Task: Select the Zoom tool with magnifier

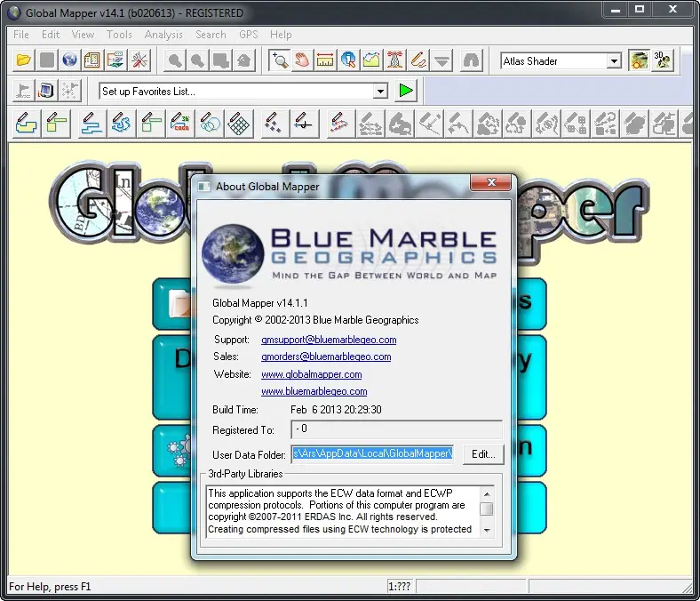Action: pos(280,60)
